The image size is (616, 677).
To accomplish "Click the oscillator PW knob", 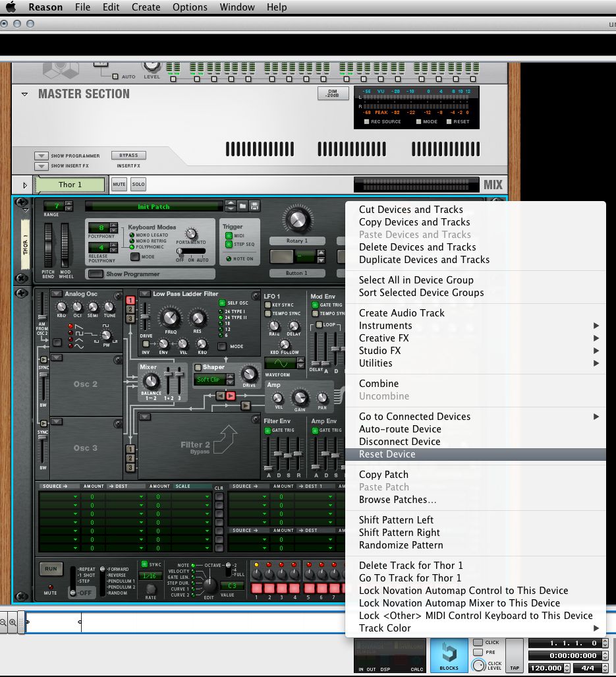I will tap(105, 335).
